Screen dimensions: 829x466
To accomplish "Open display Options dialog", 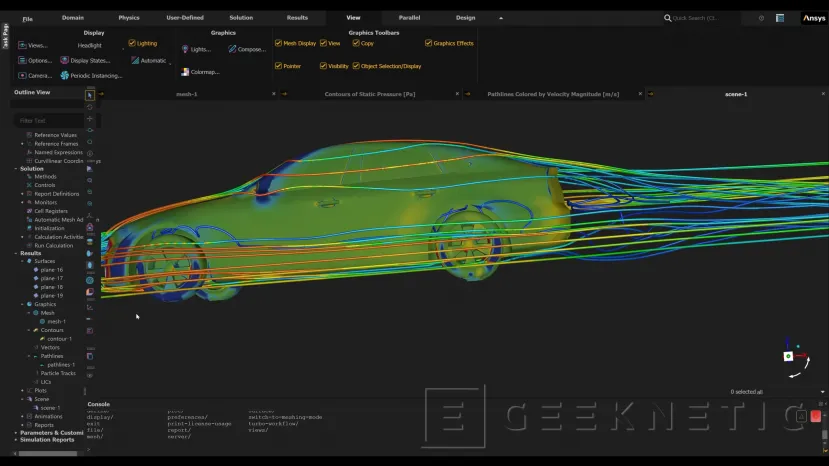I will pyautogui.click(x=35, y=60).
